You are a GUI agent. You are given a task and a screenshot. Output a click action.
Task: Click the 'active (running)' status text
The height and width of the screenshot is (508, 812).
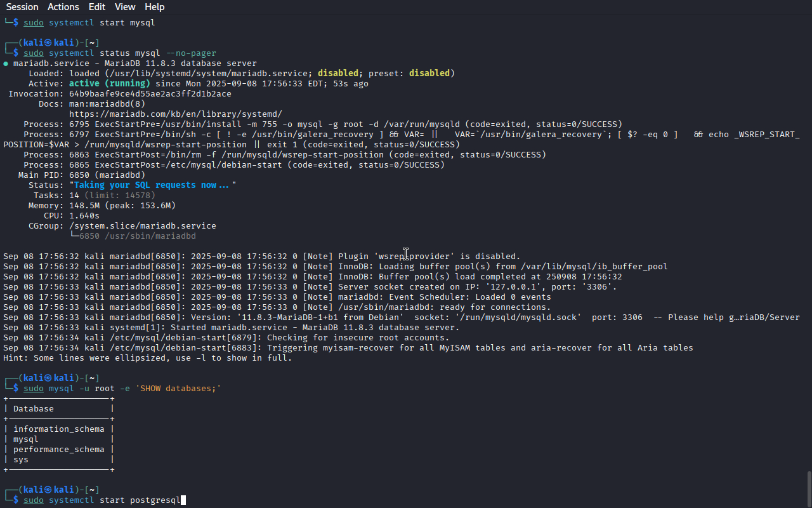110,83
